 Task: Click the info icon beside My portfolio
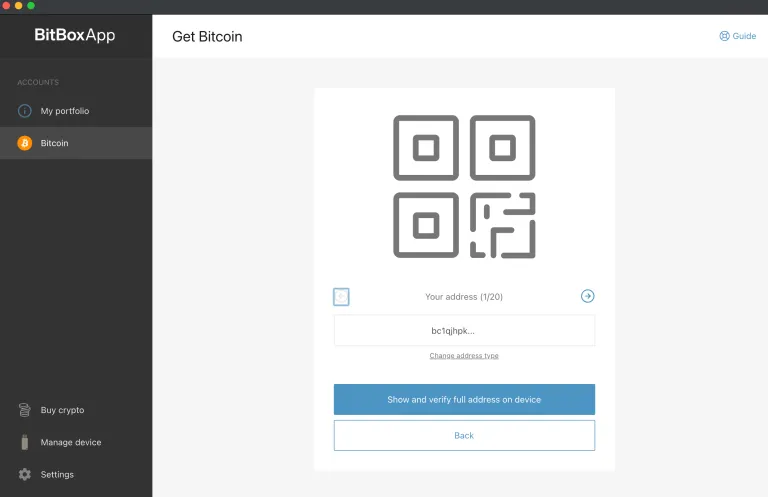[25, 111]
